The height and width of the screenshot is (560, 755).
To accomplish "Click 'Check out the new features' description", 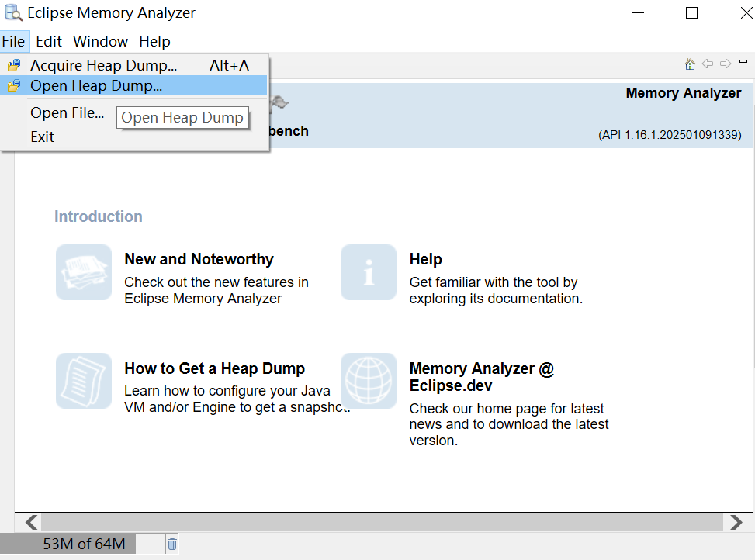I will tap(216, 290).
